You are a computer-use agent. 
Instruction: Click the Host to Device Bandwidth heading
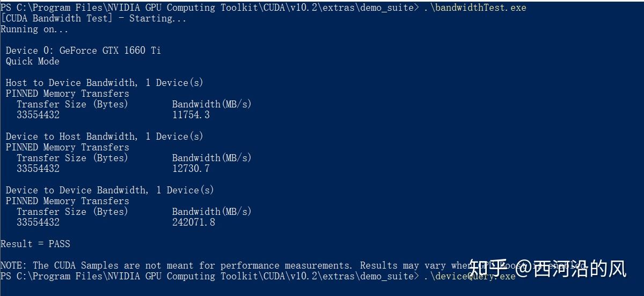pos(105,83)
